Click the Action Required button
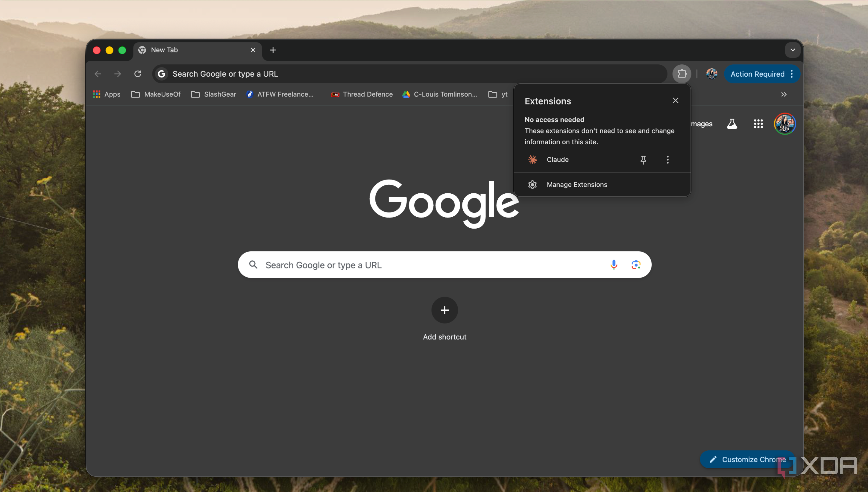The height and width of the screenshot is (492, 868). 757,74
